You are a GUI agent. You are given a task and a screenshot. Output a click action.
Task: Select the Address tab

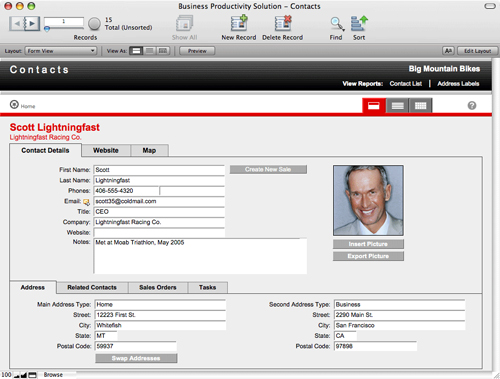coord(33,287)
